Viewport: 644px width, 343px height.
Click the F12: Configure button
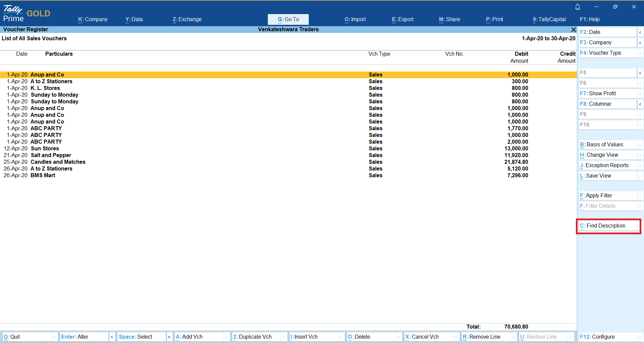[597, 337]
